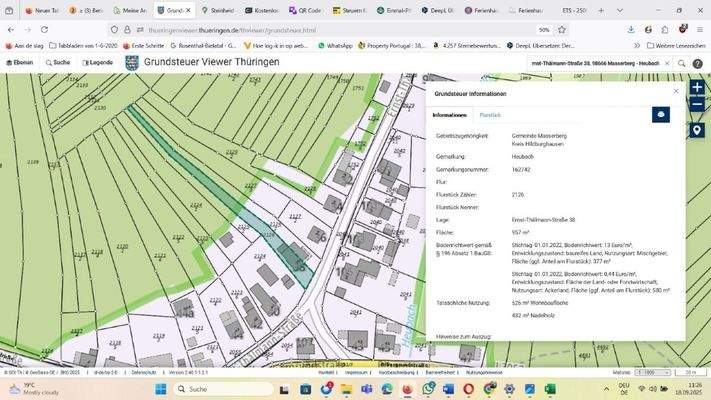The height and width of the screenshot is (400, 711).
Task: Open the Maßstab scale dropdown
Action: [x=651, y=372]
